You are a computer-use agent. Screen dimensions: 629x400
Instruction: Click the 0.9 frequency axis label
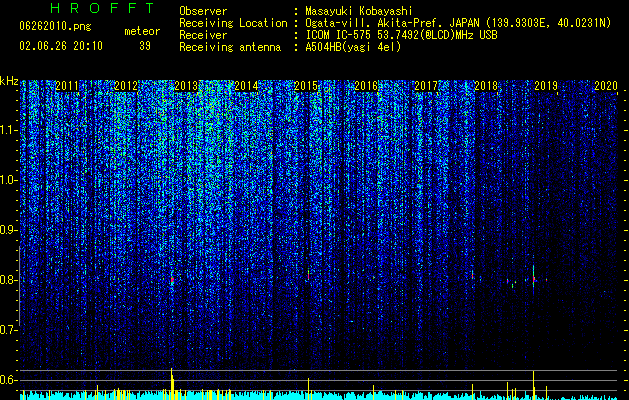coord(8,230)
